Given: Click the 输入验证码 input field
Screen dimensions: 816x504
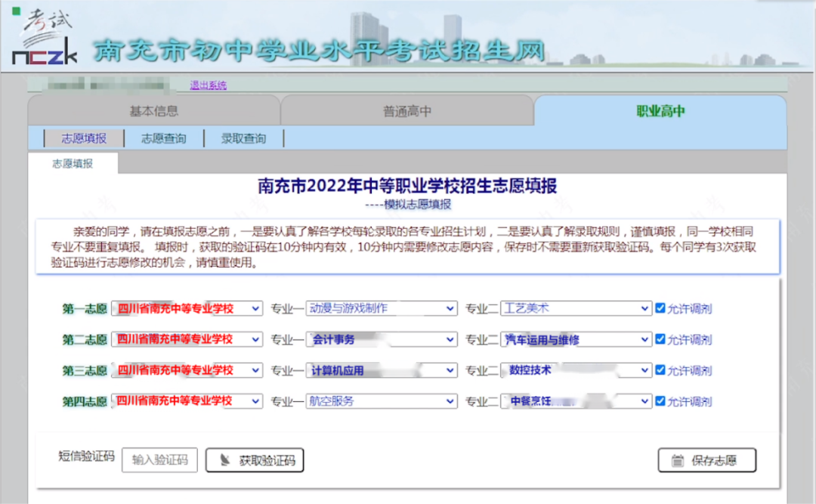Looking at the screenshot, I should 159,459.
